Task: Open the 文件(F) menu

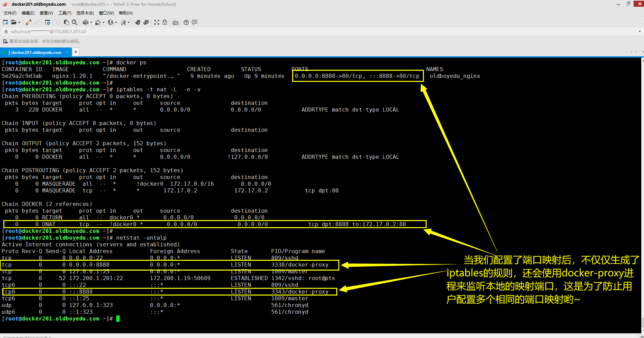Action: pos(10,13)
